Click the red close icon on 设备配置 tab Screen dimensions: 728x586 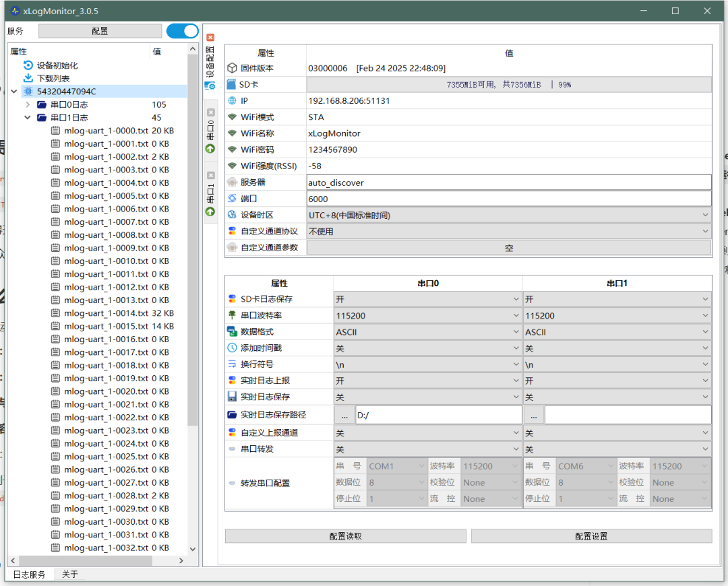pyautogui.click(x=210, y=38)
